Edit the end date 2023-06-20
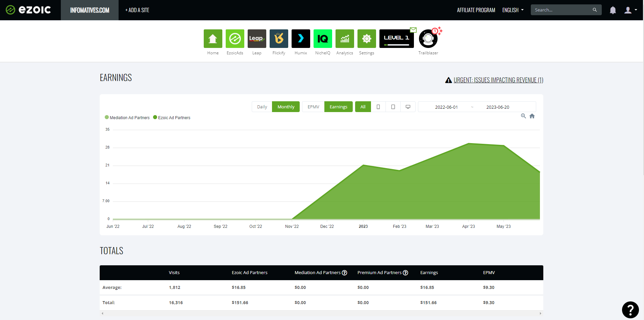Screen dimensions: 644x320 (x=498, y=107)
